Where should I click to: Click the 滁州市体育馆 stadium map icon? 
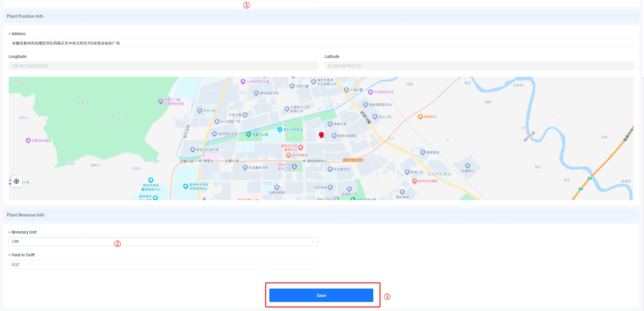(280, 130)
